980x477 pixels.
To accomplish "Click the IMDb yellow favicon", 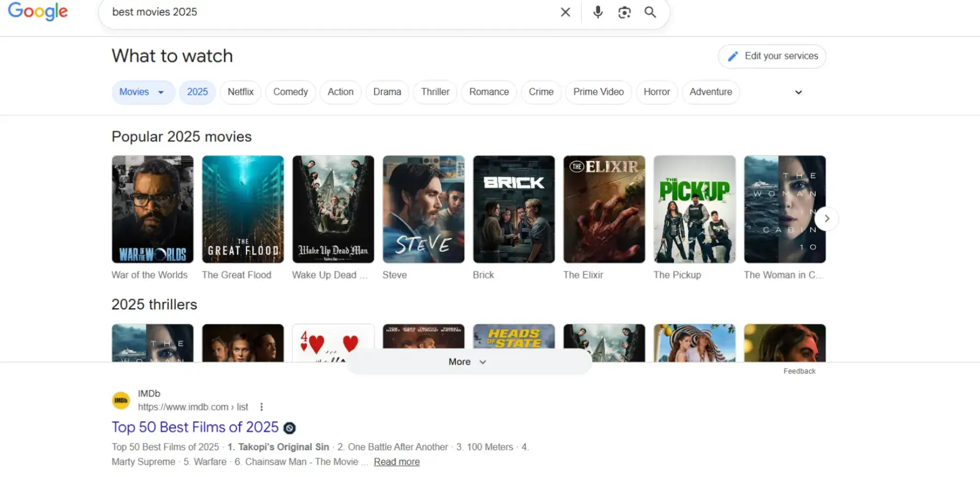I will click(x=121, y=400).
